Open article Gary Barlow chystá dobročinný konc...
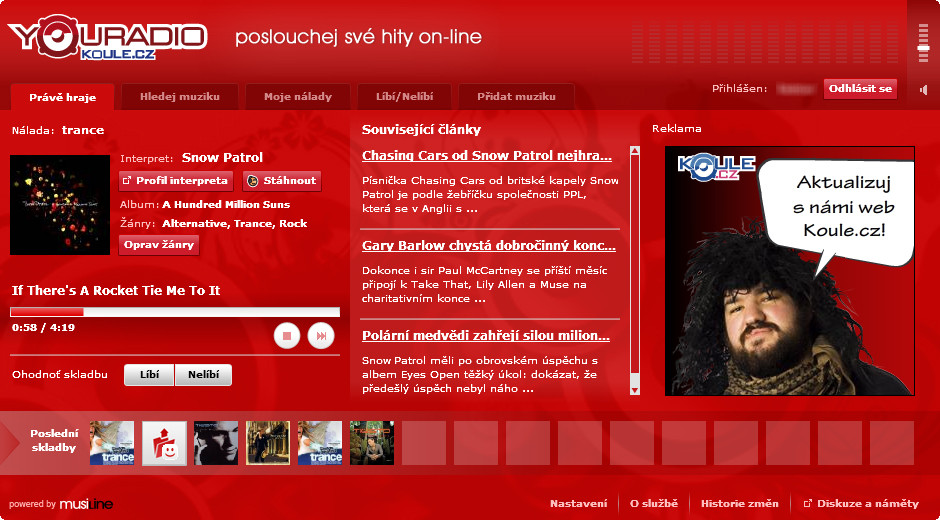The image size is (940, 520). pyautogui.click(x=489, y=246)
